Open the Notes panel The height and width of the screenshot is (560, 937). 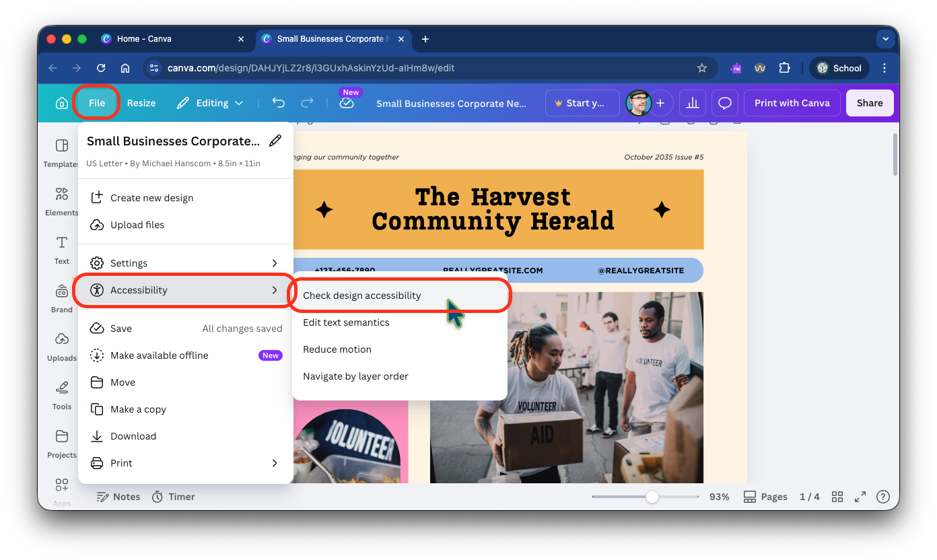click(x=118, y=497)
